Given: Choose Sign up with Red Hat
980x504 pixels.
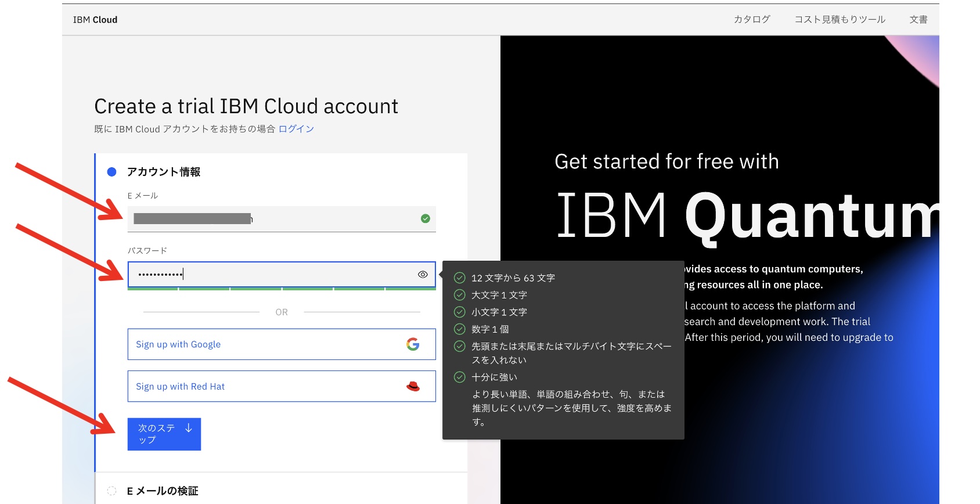Looking at the screenshot, I should click(282, 387).
